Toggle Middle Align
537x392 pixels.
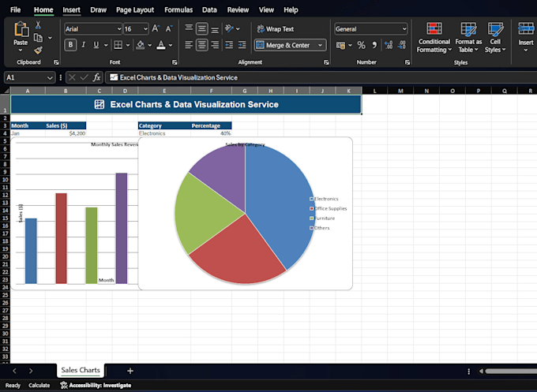click(x=201, y=28)
